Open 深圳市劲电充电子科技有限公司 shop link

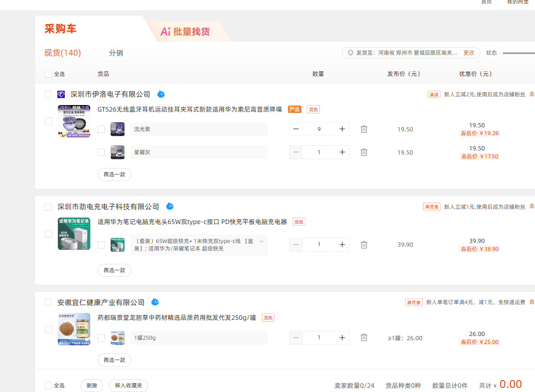tap(108, 206)
